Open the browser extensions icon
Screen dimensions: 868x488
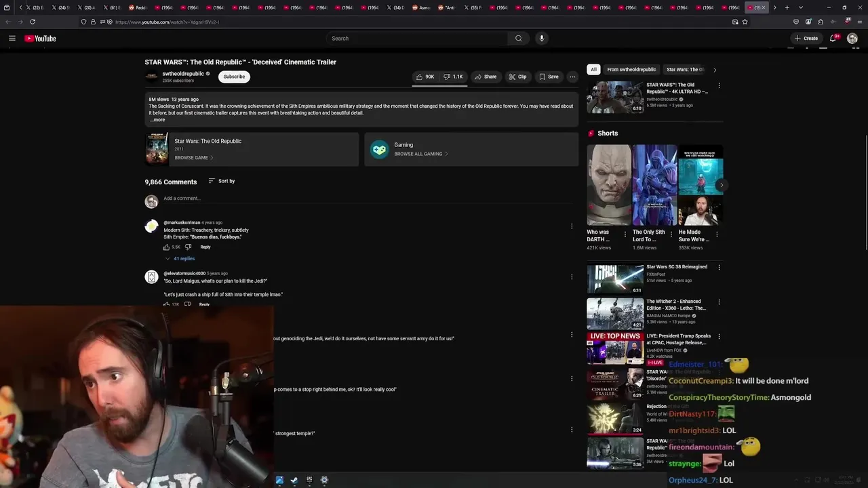[x=821, y=22]
